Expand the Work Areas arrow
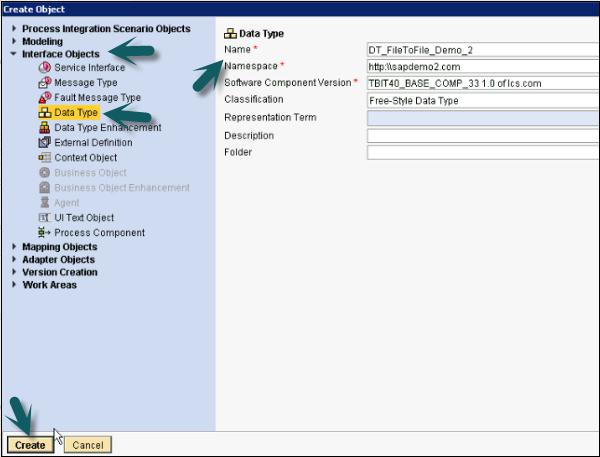 [x=14, y=284]
